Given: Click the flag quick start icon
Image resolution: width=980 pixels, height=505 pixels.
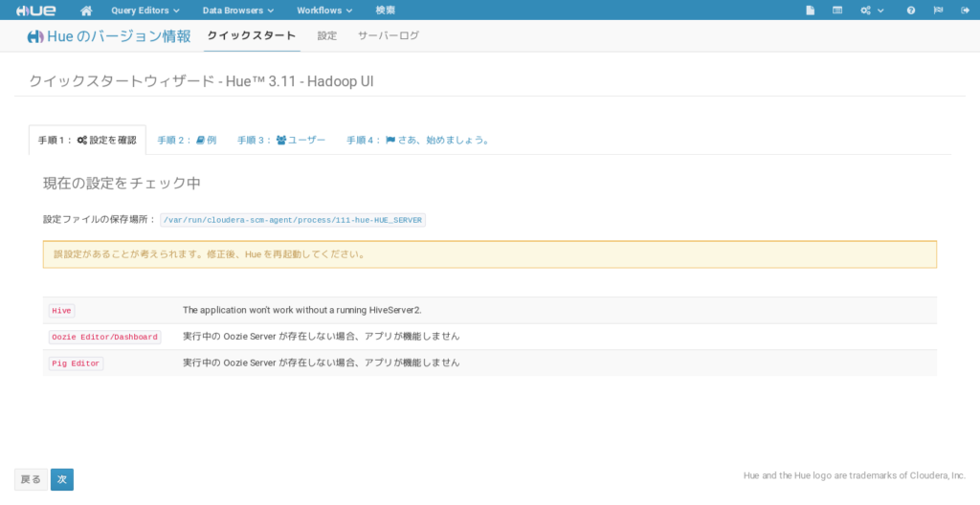Looking at the screenshot, I should 938,11.
